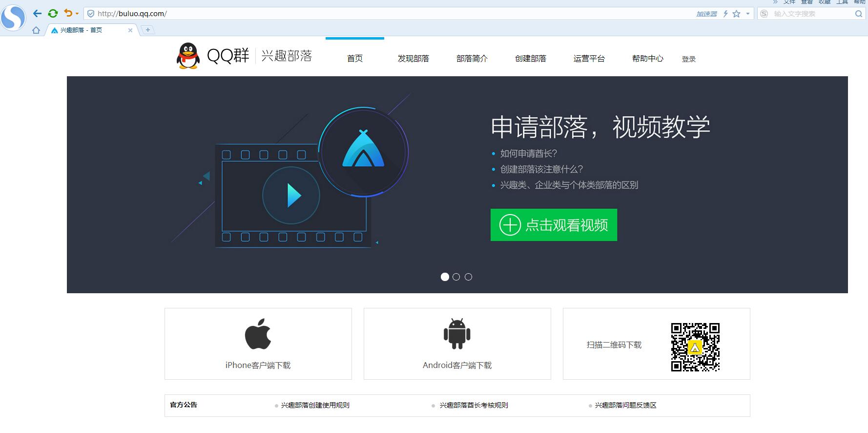Click the 扫描二维码下载 text

click(614, 345)
